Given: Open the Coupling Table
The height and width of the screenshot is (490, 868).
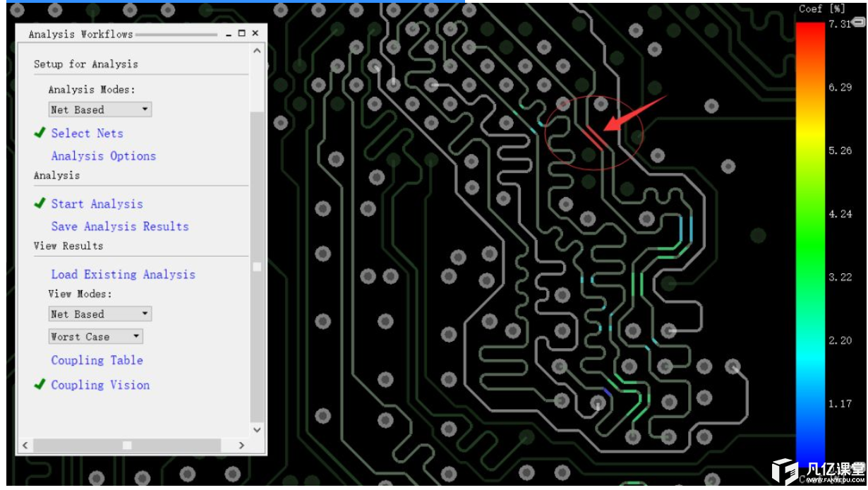Looking at the screenshot, I should (x=97, y=360).
